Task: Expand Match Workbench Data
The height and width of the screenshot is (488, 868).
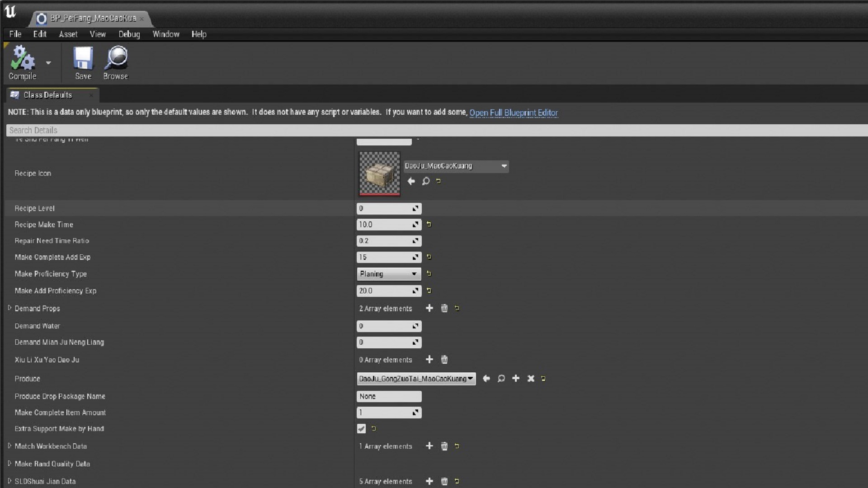Action: point(9,446)
